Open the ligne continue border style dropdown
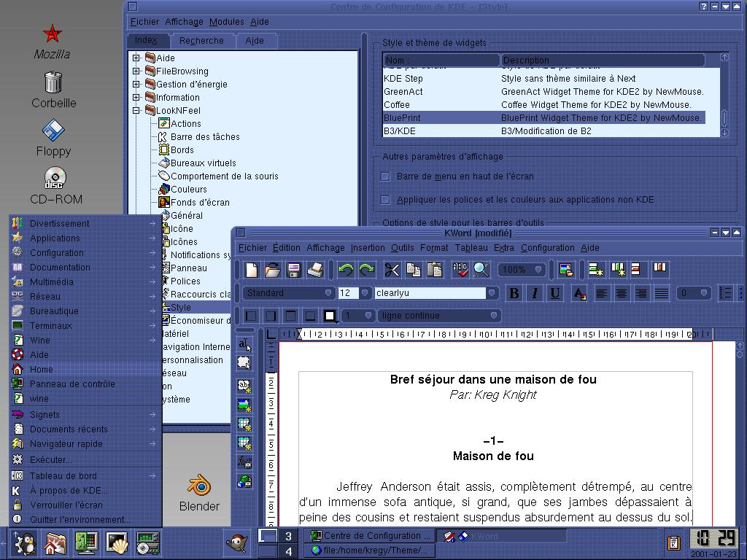The height and width of the screenshot is (560, 747). point(438,316)
